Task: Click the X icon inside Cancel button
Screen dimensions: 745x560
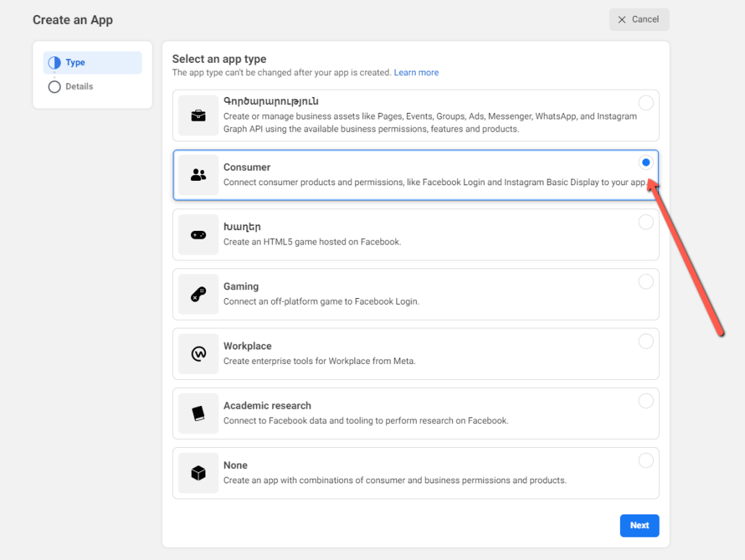Action: click(x=623, y=20)
